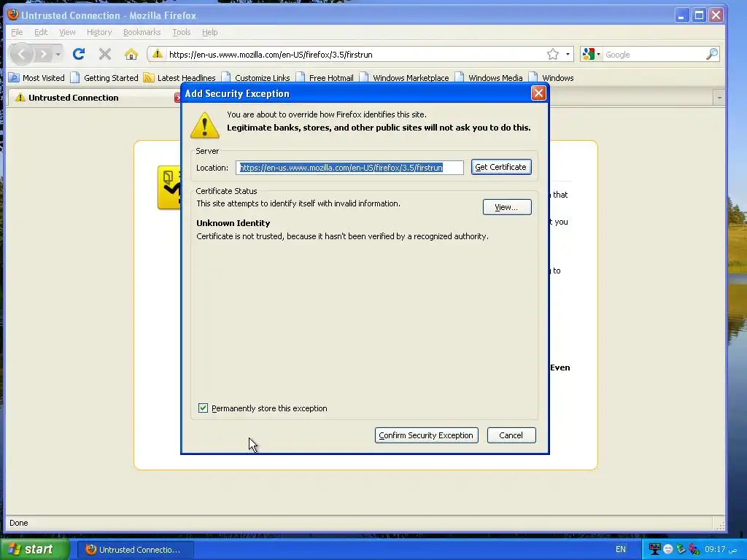The width and height of the screenshot is (747, 560).
Task: Open the Bookmarks menu
Action: pos(142,32)
